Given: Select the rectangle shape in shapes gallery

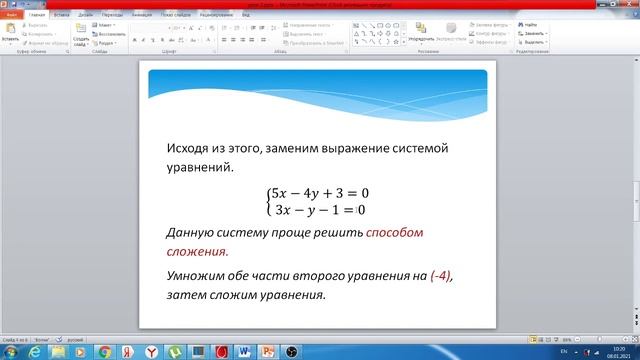Looking at the screenshot, I should coord(380,25).
